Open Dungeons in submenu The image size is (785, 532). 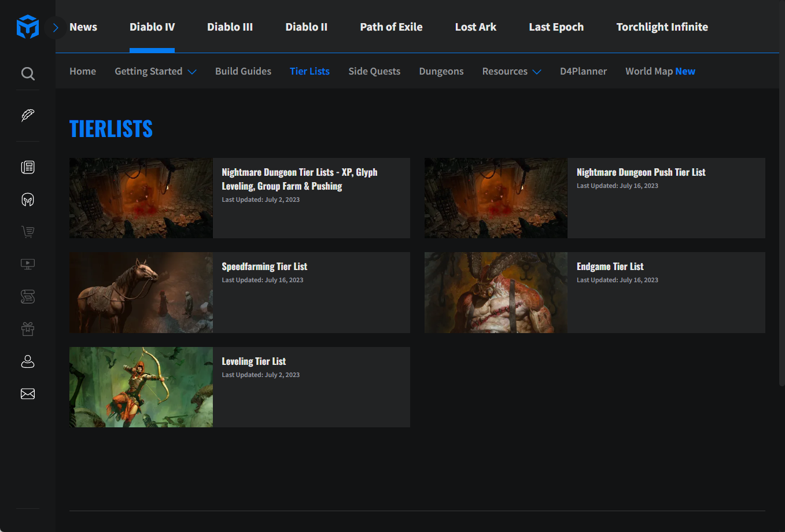441,71
